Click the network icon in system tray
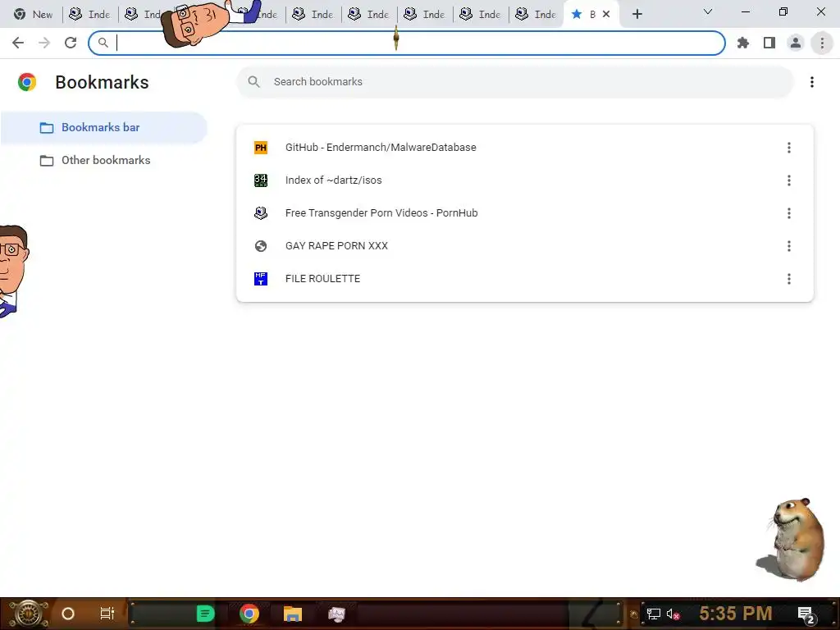 pos(653,614)
